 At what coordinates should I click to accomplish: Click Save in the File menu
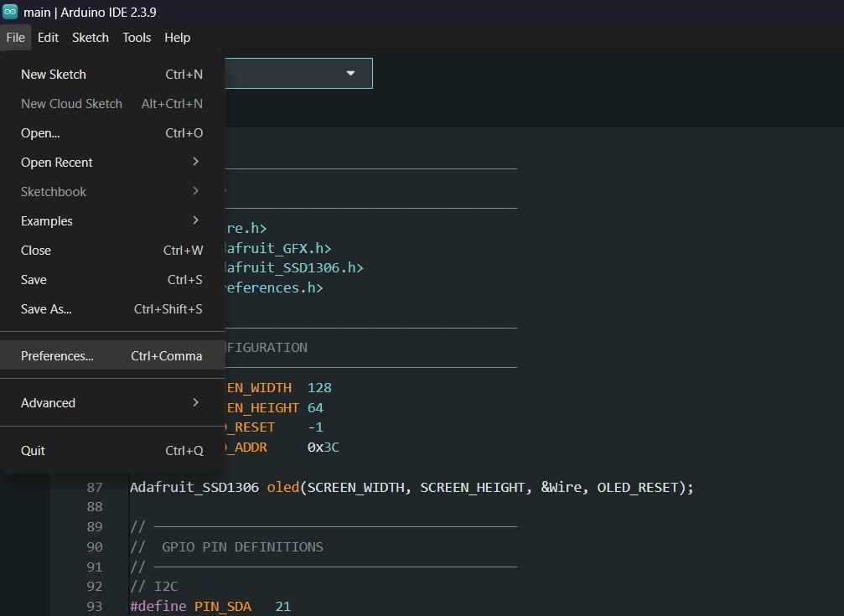(x=112, y=279)
